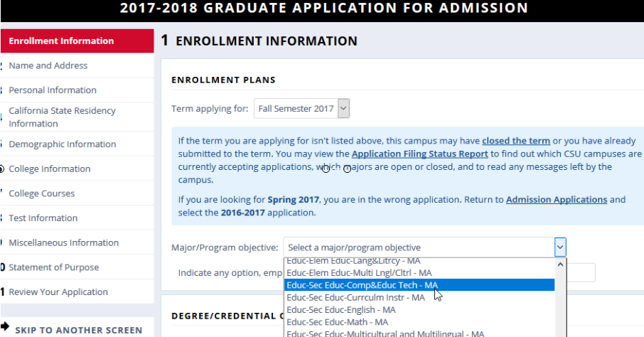The image size is (644, 337).
Task: Pick Educ-Sec Educ-English - MA from list
Action: pos(419,310)
